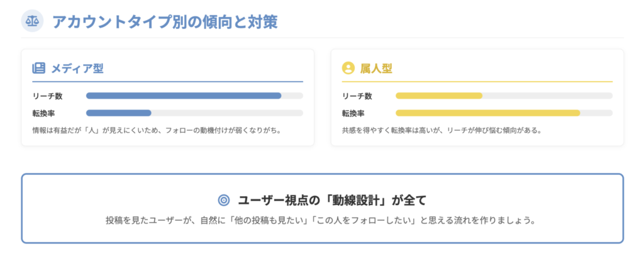Click the user profile icon beside 属人型

(x=348, y=68)
